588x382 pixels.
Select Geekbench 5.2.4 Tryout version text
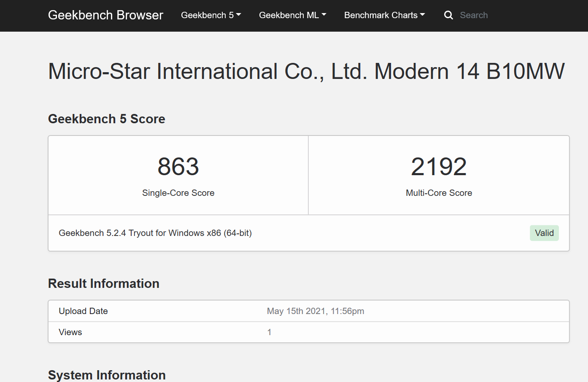(155, 233)
